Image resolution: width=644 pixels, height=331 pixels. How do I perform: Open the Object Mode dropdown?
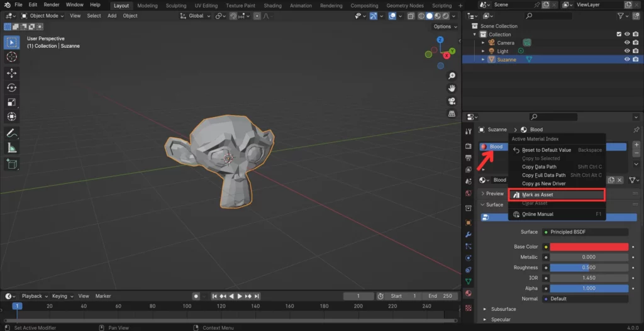click(43, 16)
